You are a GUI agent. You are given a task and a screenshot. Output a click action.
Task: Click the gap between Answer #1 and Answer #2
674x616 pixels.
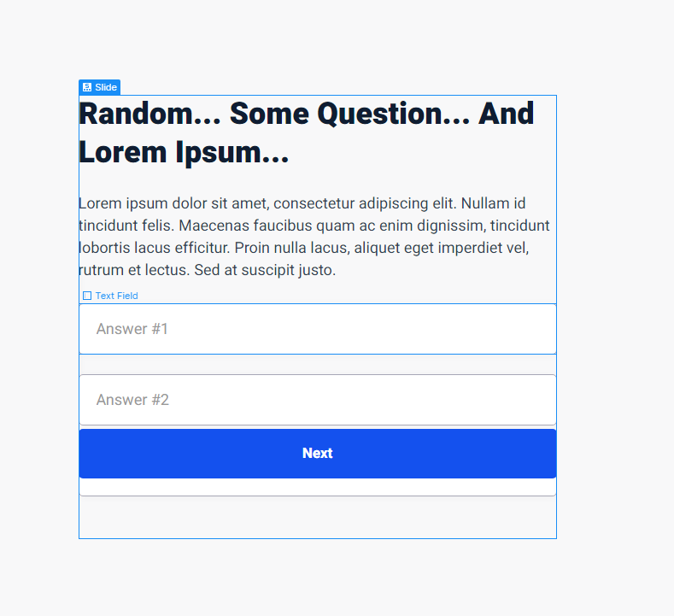coord(318,365)
